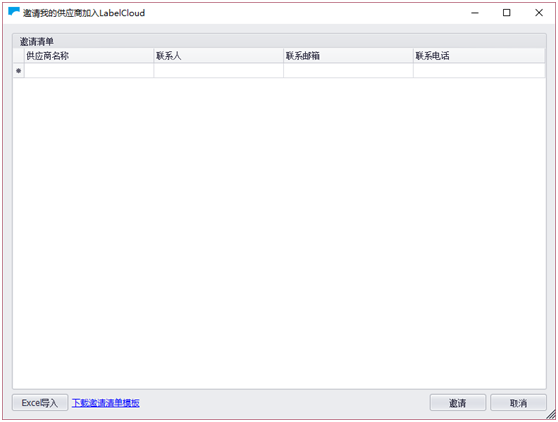Click the new-row asterisk indicator
This screenshot has height=422, width=558.
click(19, 71)
